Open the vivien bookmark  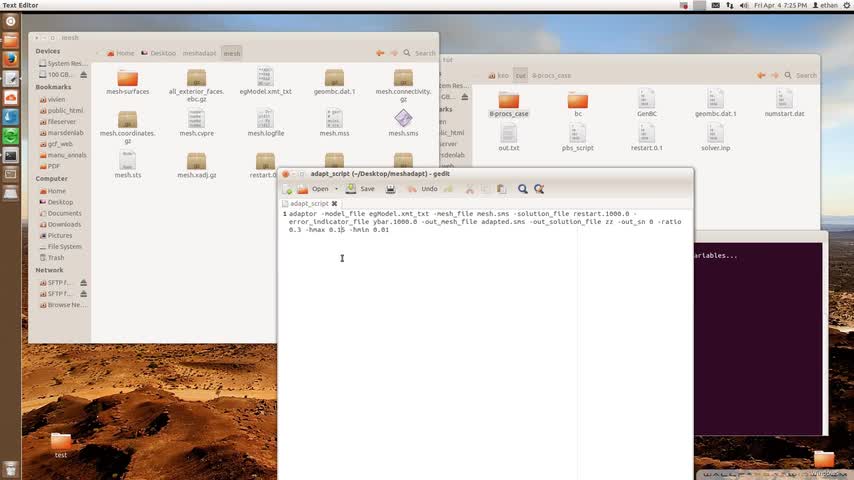tap(52, 100)
